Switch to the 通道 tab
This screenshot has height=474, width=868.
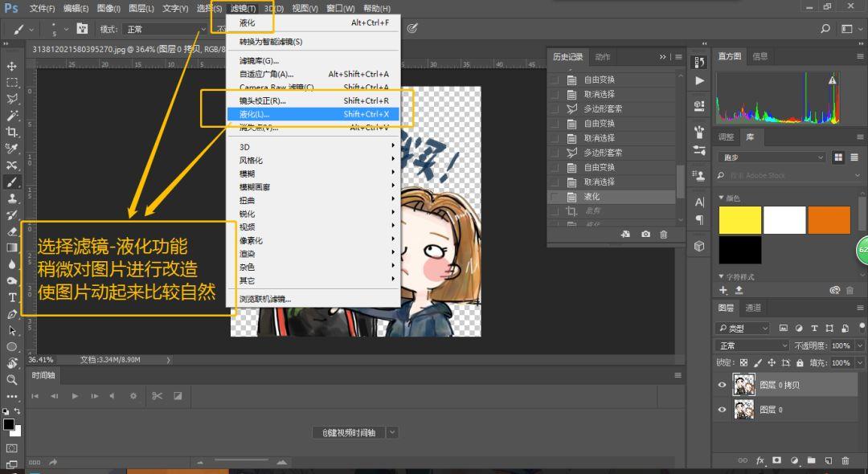(753, 308)
